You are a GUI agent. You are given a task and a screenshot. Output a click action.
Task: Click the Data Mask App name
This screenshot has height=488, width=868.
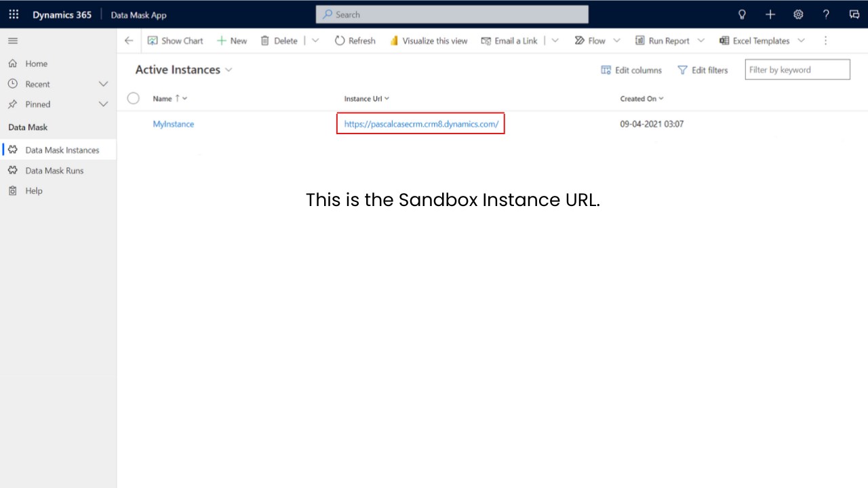[x=138, y=15]
